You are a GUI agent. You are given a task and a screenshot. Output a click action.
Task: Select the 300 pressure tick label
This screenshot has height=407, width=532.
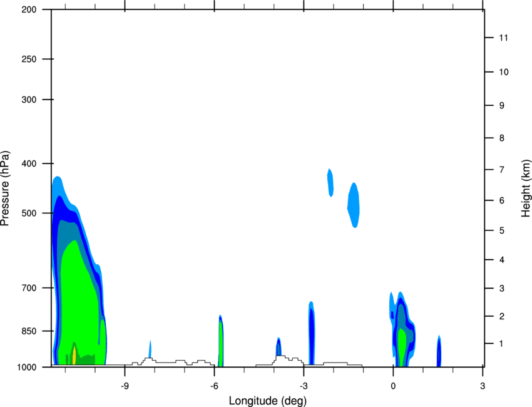coord(29,100)
